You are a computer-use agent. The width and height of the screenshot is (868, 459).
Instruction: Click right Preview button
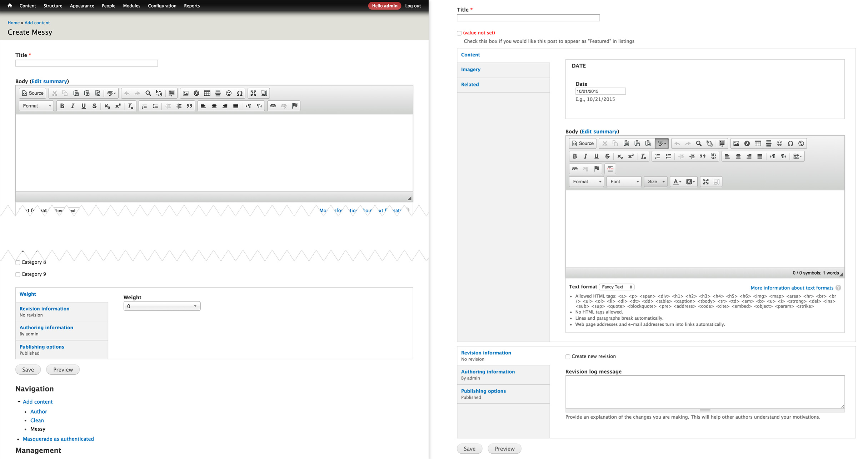pos(504,449)
